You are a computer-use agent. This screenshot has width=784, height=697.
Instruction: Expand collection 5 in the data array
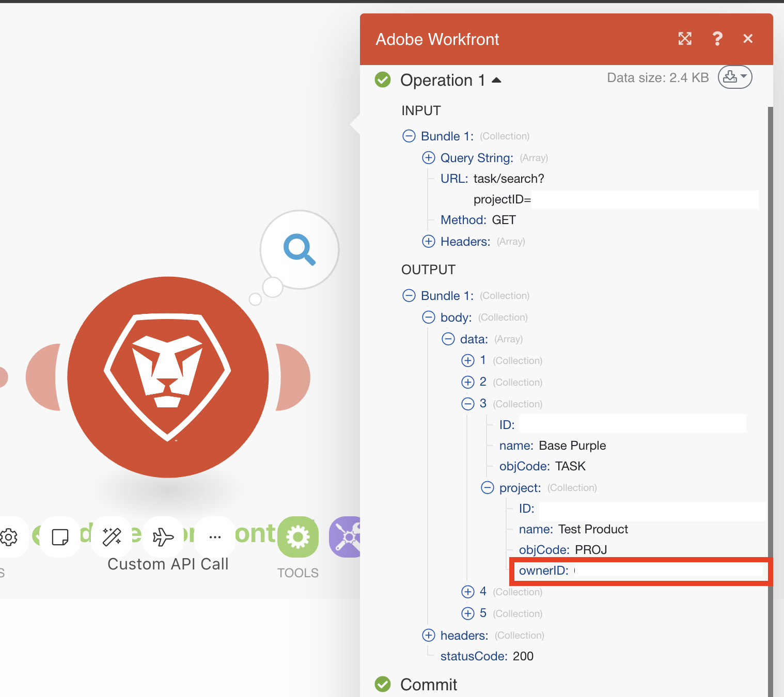coord(467,613)
